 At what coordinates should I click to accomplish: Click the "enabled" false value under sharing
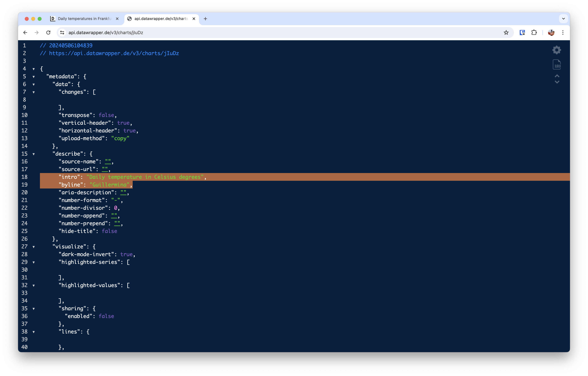(106, 316)
